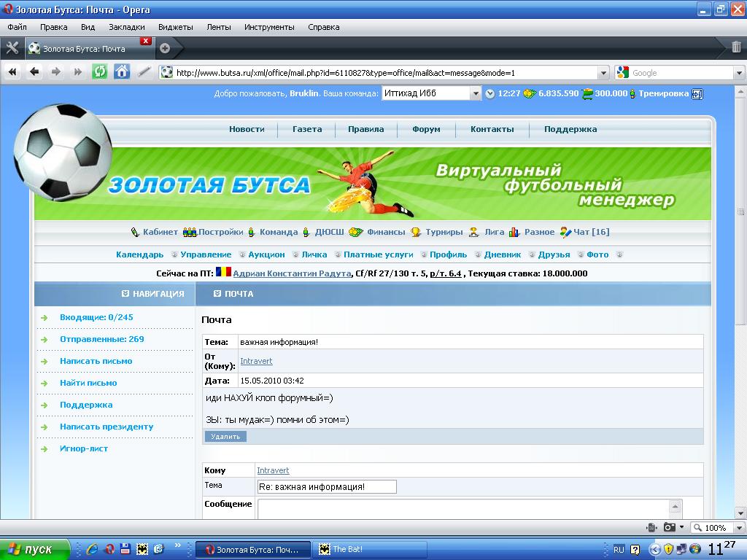Open the Инструменты menu
The height and width of the screenshot is (560, 747).
[269, 27]
